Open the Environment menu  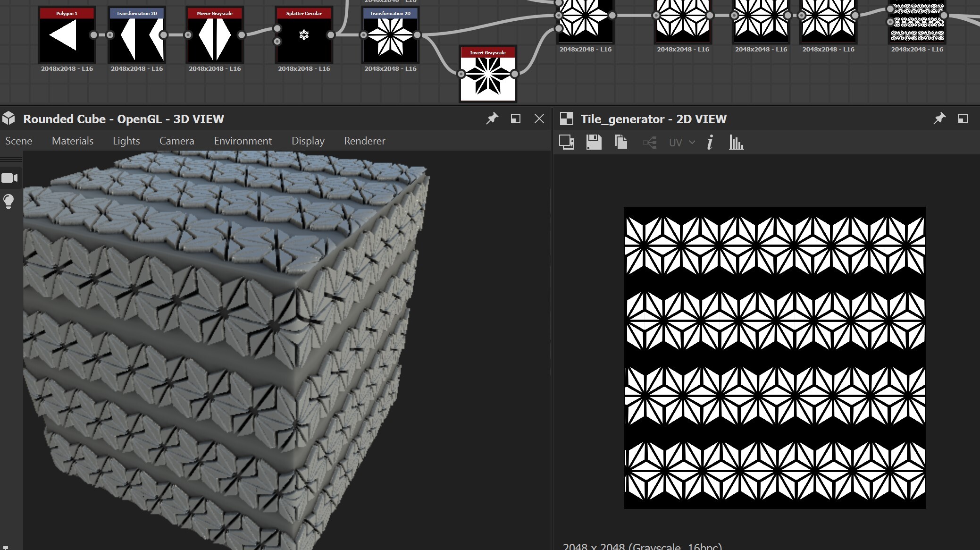pyautogui.click(x=243, y=141)
